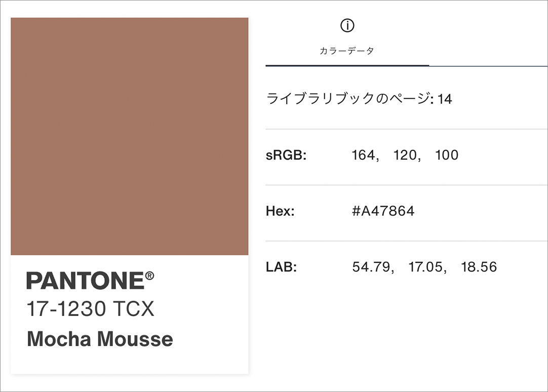Select the LAB value 18.56

(x=479, y=267)
